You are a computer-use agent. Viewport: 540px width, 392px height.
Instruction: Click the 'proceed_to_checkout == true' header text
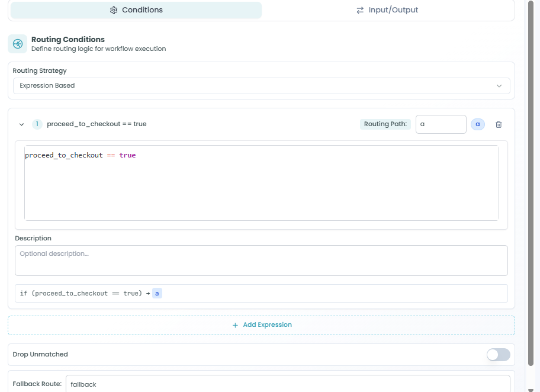(x=97, y=124)
